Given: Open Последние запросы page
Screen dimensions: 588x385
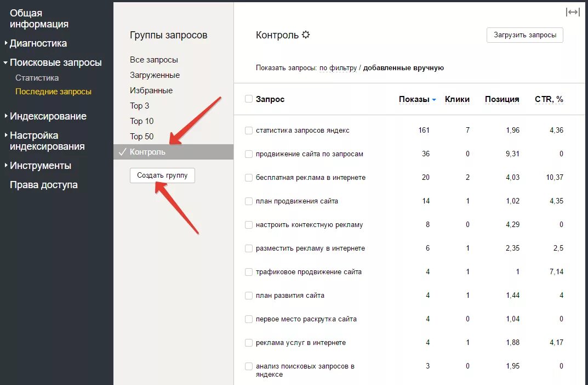Looking at the screenshot, I should pyautogui.click(x=53, y=92).
